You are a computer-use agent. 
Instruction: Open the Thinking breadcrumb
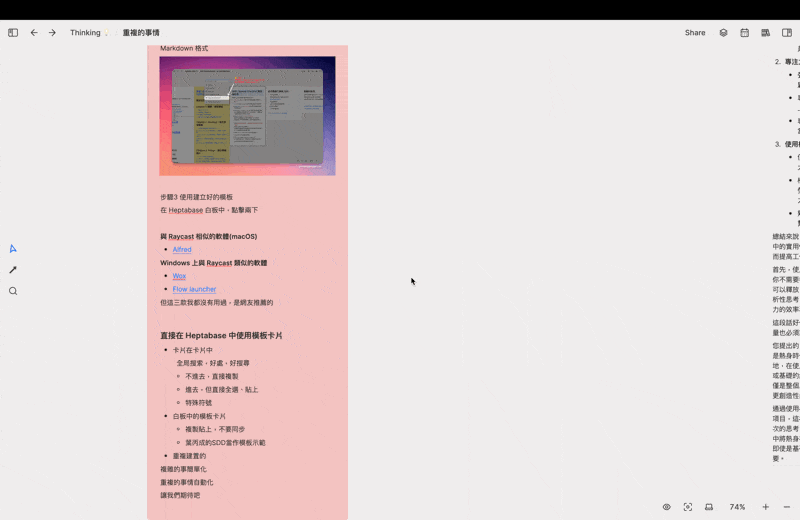[85, 33]
